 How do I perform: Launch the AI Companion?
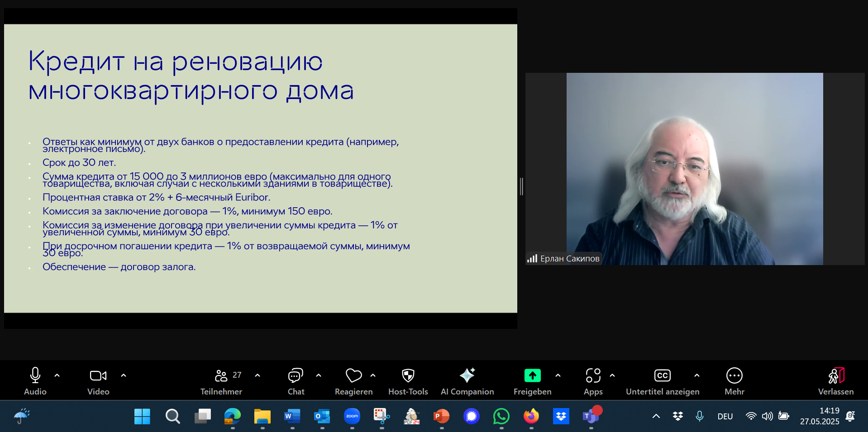467,380
